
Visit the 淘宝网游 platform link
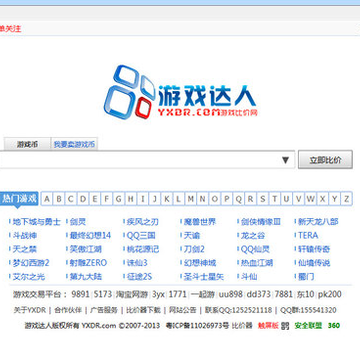pyautogui.click(x=132, y=294)
